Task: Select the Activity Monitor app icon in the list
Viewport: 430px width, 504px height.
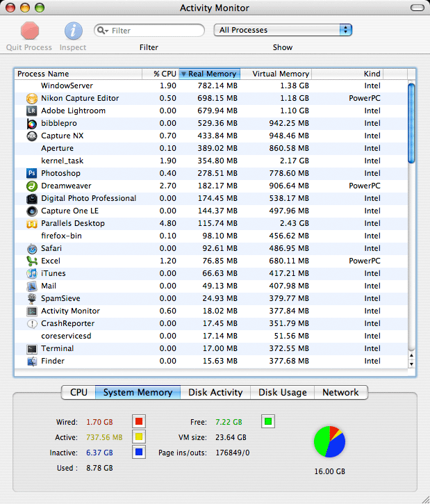Action: 31,311
